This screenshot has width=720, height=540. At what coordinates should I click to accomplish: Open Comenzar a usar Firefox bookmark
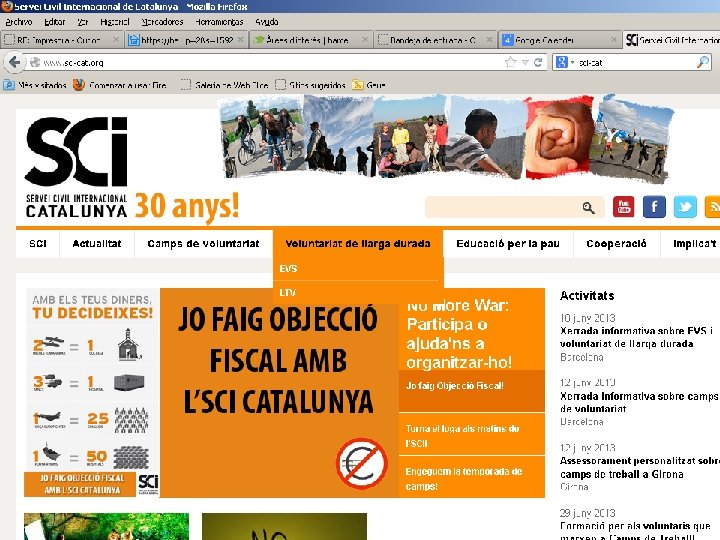coord(120,85)
